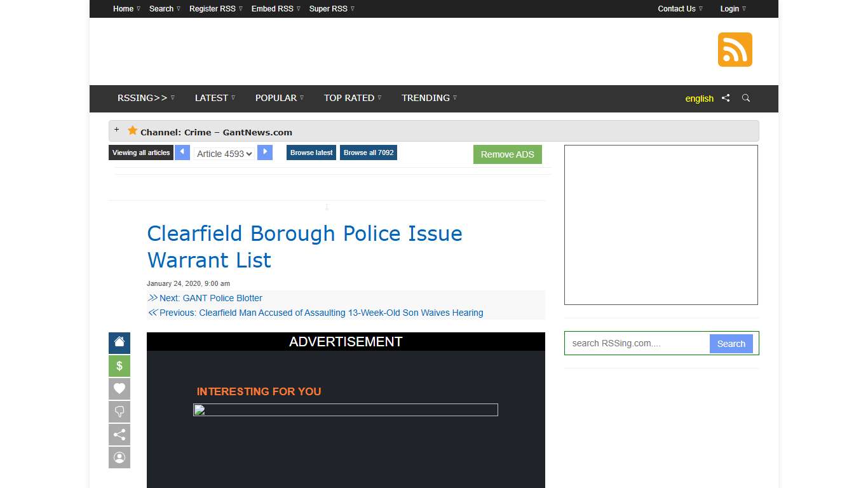Click the RSSing.com search input field
The image size is (868, 488).
635,343
